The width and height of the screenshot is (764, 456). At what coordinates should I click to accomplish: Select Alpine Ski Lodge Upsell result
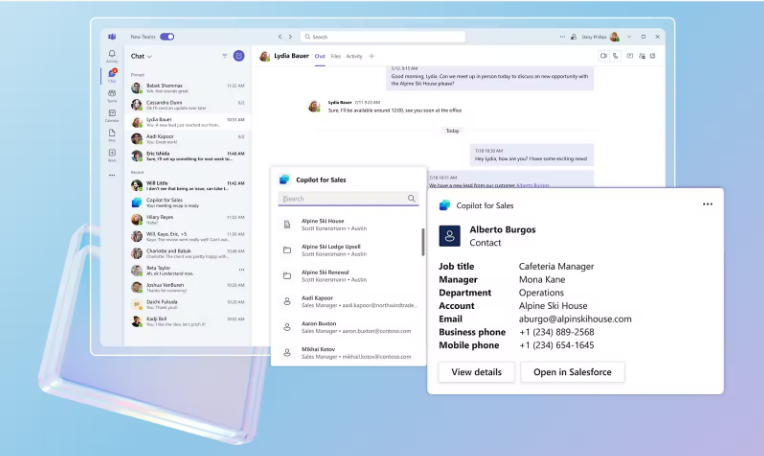tap(348, 250)
